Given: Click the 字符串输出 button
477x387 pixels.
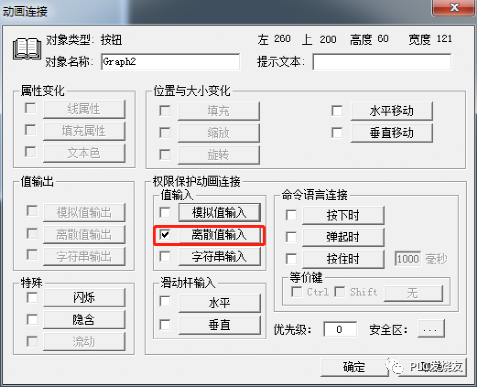Looking at the screenshot, I should click(x=84, y=257).
